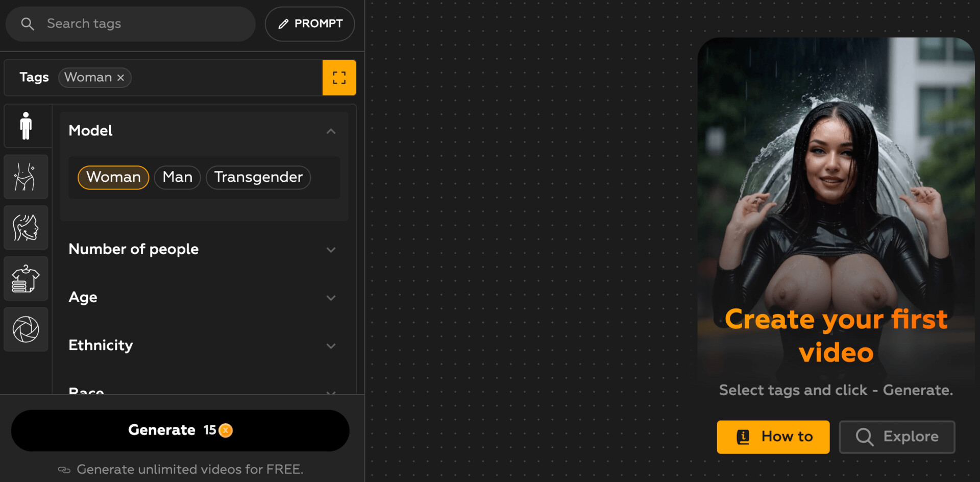Focus the Search tags field
The width and height of the screenshot is (980, 482).
pyautogui.click(x=131, y=24)
